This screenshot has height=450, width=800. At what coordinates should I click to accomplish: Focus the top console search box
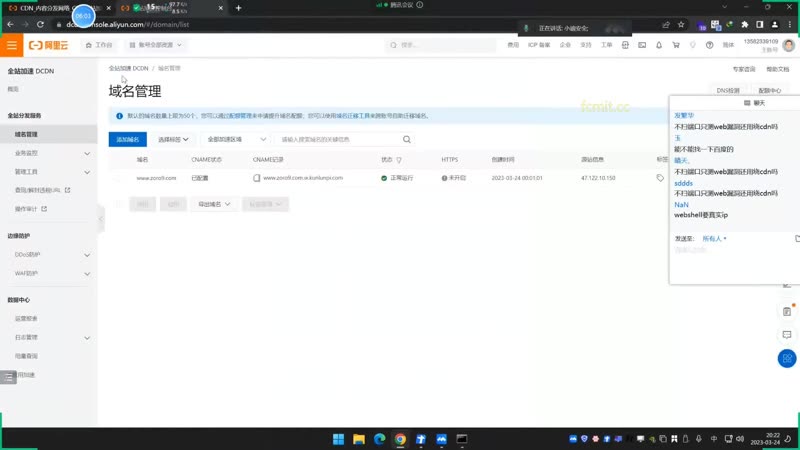pyautogui.click(x=440, y=45)
